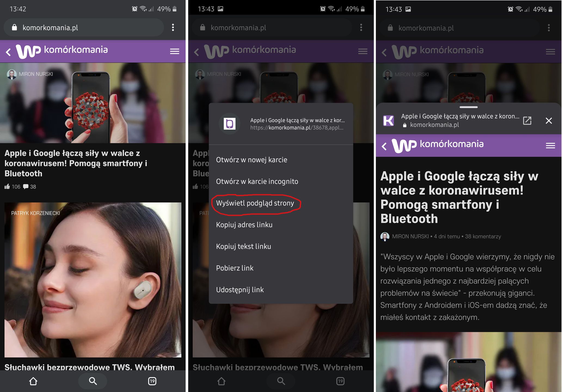Viewport: 562px width, 392px height.
Task: Select Otwórz w karcie incognito
Action: 281,181
